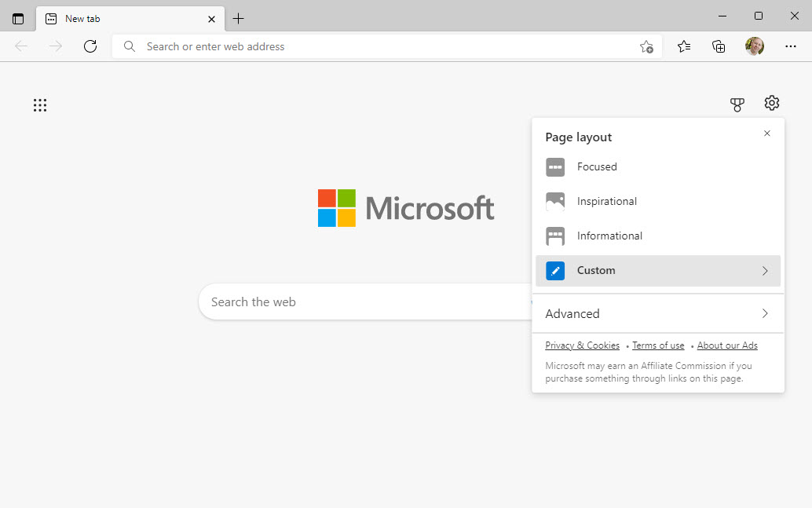This screenshot has height=508, width=812.
Task: Choose the Informational page layout
Action: 610,236
